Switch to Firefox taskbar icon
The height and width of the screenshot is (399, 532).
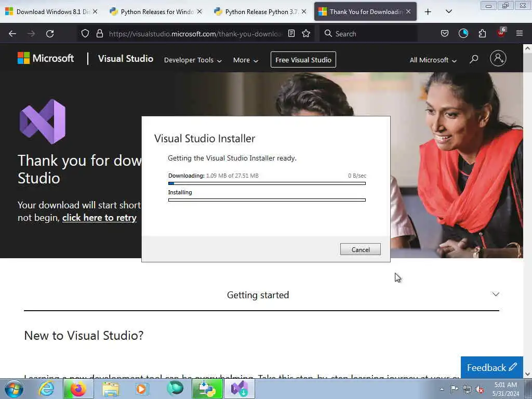pos(78,389)
